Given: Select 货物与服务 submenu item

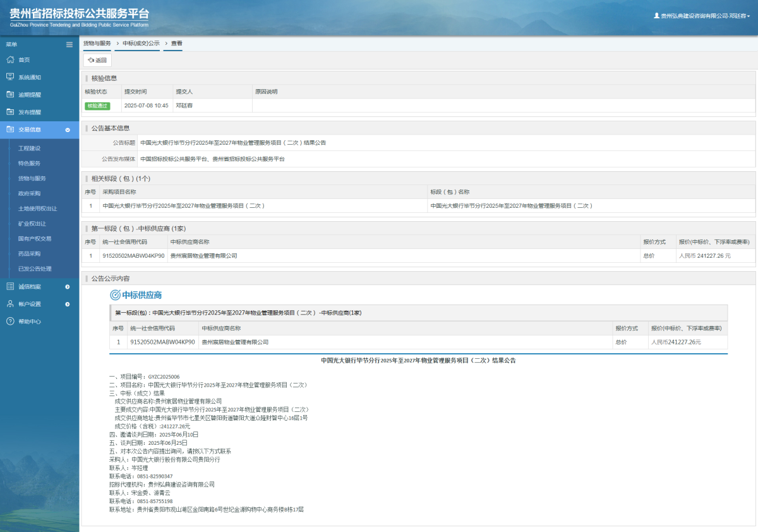Looking at the screenshot, I should [32, 178].
